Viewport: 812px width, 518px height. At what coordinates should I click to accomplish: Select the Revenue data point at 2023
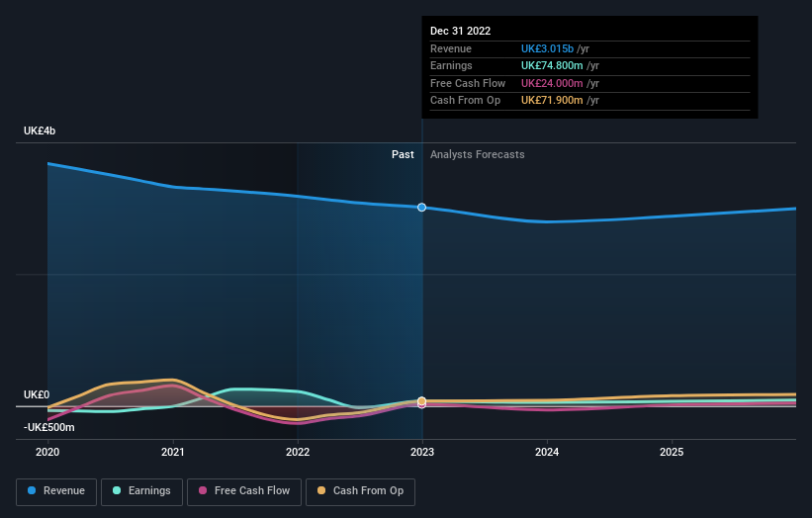pos(422,208)
